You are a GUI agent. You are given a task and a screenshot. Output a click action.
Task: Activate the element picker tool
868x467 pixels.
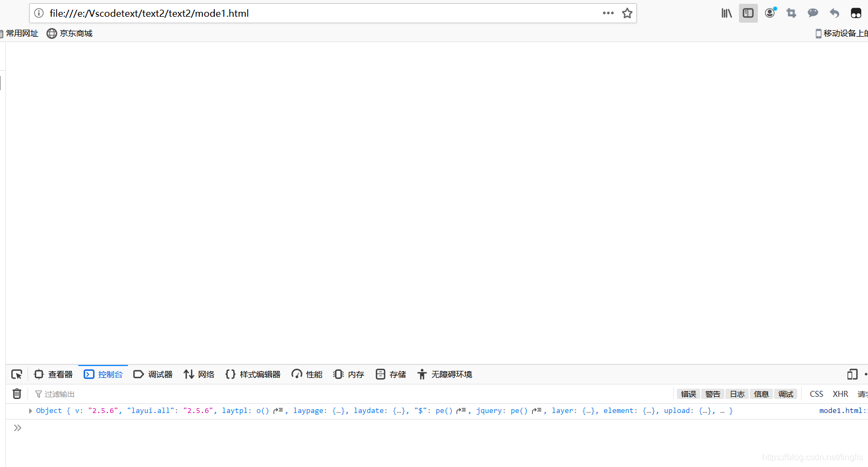(17, 374)
